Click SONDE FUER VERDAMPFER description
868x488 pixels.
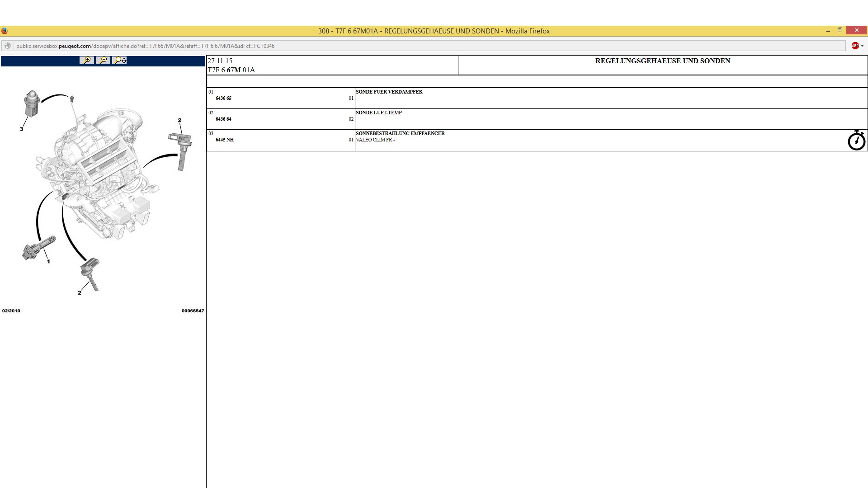click(389, 92)
